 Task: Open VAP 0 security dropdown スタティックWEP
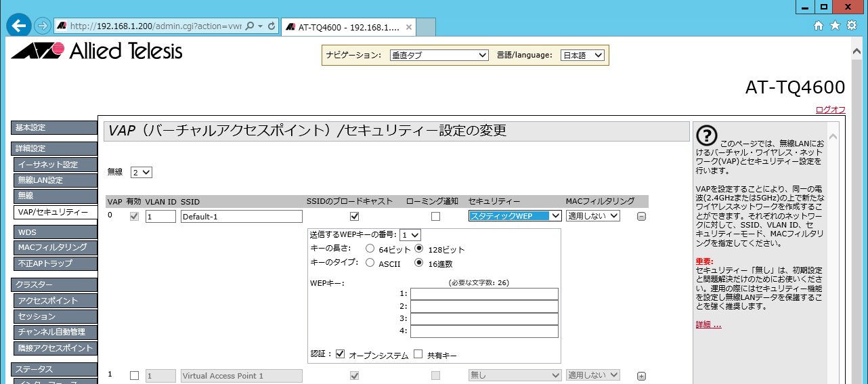[515, 216]
